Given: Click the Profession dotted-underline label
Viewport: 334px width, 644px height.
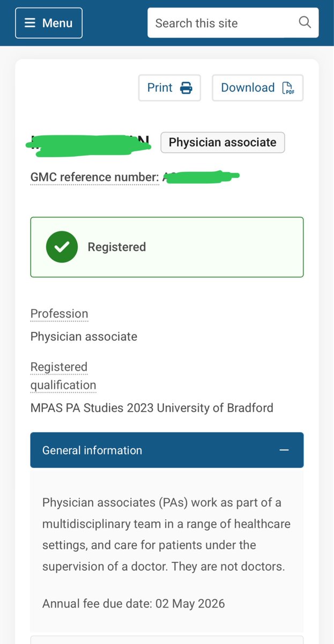Looking at the screenshot, I should click(x=59, y=314).
